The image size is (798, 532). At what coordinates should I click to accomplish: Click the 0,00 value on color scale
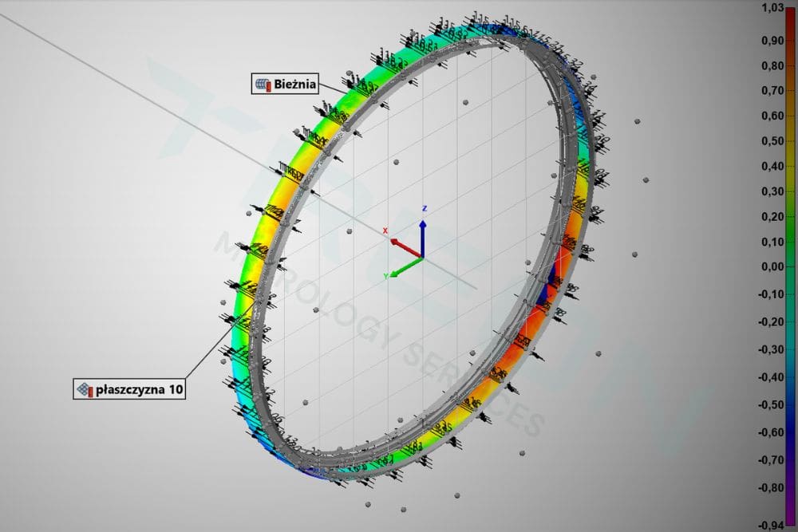coord(772,266)
